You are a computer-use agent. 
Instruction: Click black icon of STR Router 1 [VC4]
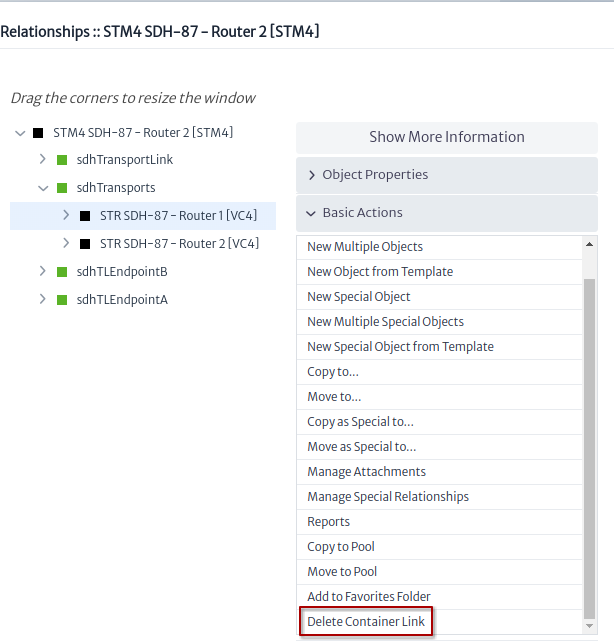point(85,216)
